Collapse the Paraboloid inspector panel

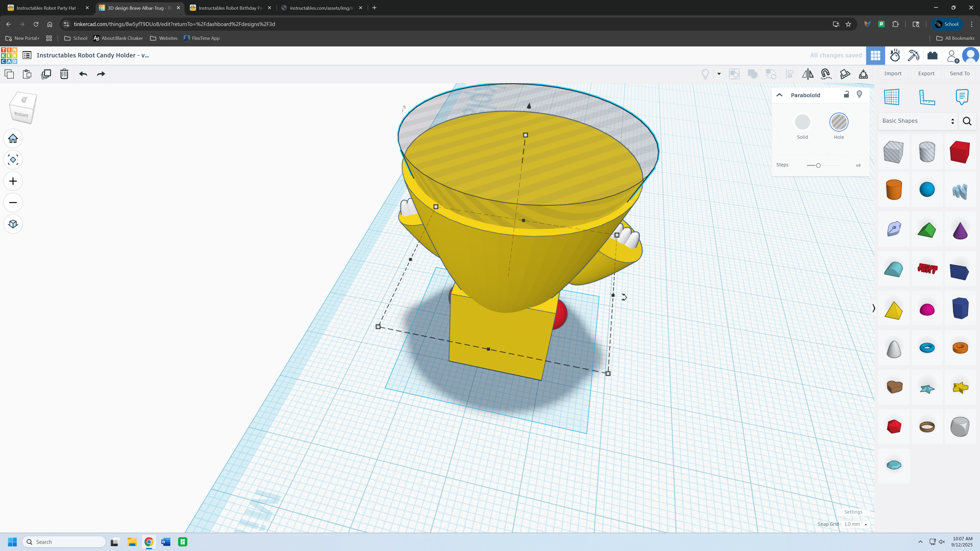coord(779,95)
